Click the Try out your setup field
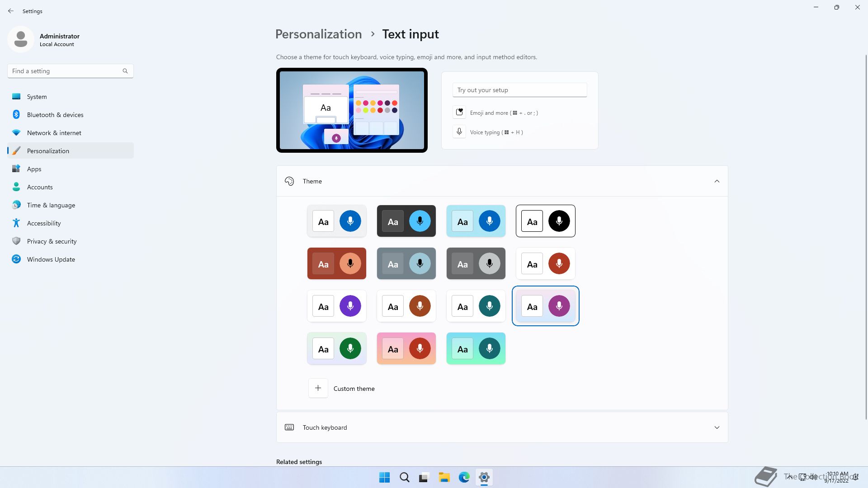868x488 pixels. (x=519, y=90)
